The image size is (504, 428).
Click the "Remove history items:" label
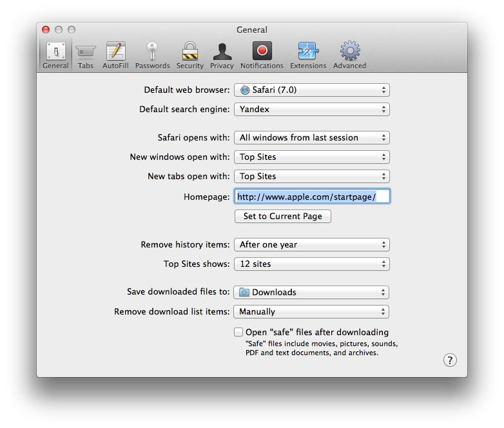point(185,245)
